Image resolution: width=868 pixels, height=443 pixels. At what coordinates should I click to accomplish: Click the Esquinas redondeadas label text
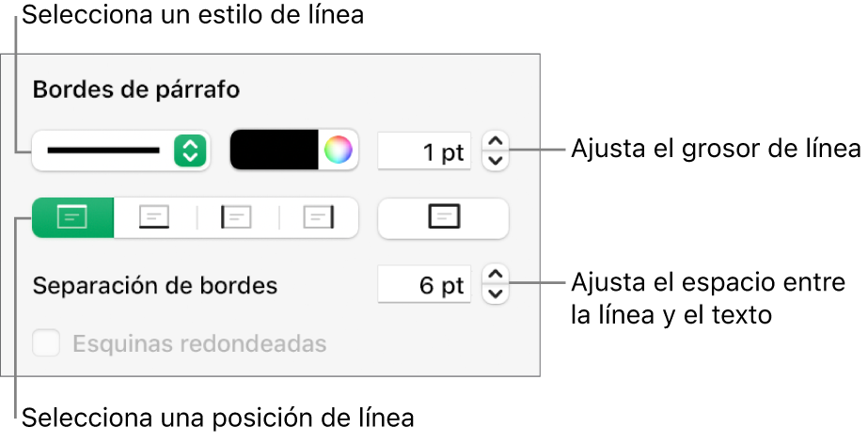click(x=199, y=343)
